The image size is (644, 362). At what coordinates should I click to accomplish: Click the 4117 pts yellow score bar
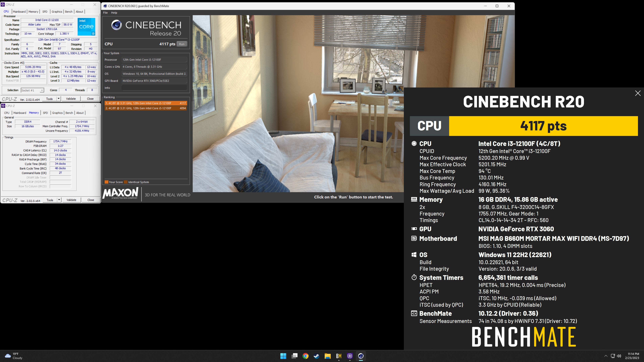(x=543, y=126)
